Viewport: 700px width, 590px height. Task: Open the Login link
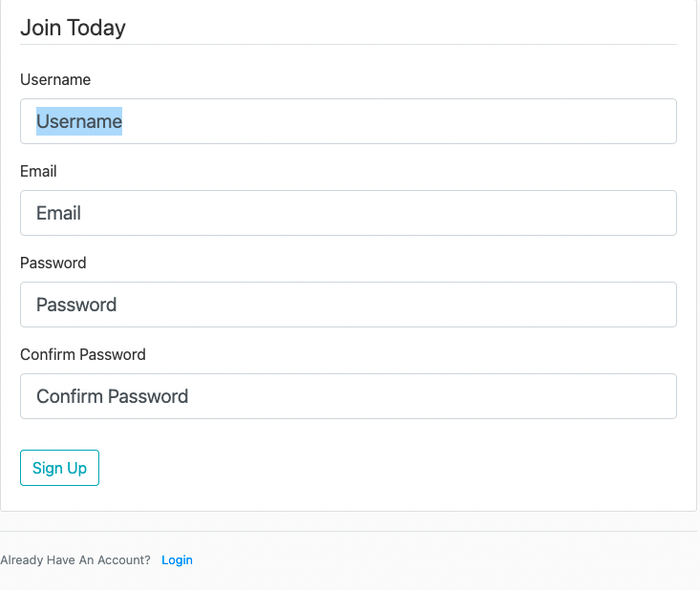click(177, 560)
